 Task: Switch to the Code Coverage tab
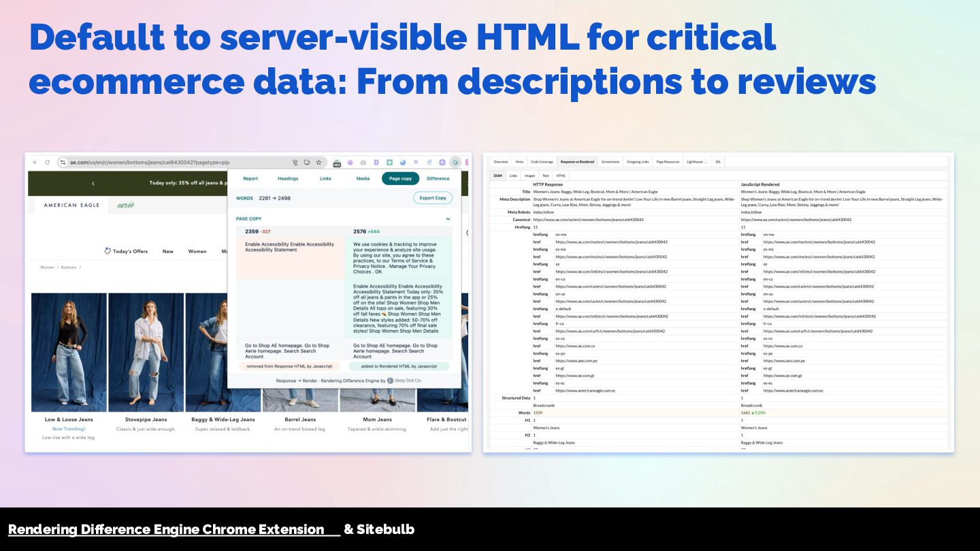(542, 162)
